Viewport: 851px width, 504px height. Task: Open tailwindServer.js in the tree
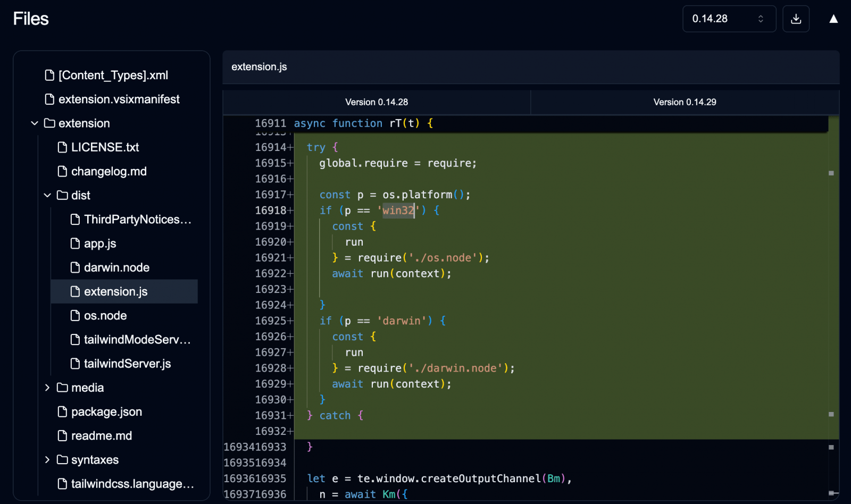click(127, 364)
